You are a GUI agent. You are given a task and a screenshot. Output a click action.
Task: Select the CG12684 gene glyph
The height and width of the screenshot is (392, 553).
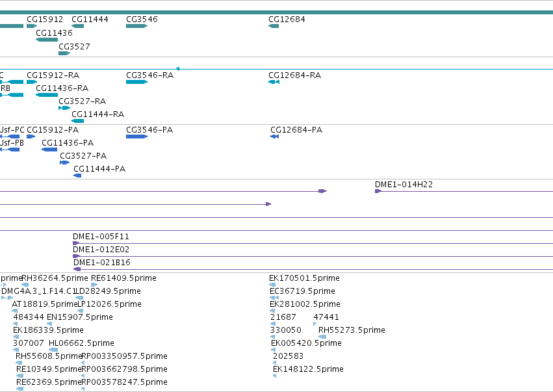tap(274, 26)
